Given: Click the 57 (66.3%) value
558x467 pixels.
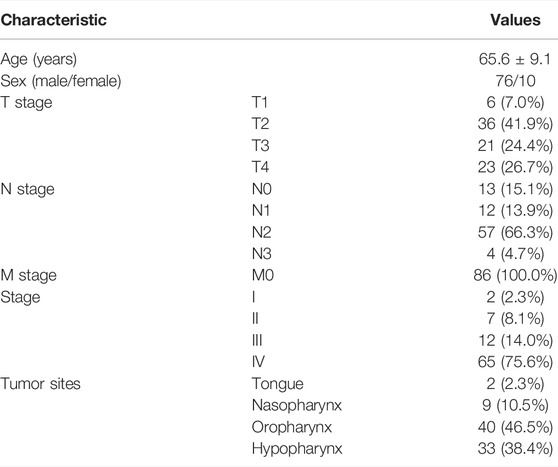Looking at the screenshot, I should click(x=515, y=233).
